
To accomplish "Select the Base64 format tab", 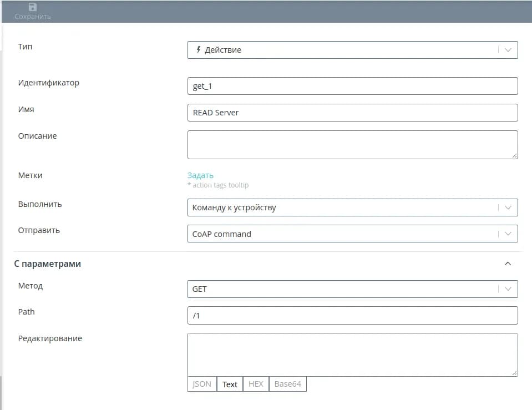I will tap(287, 384).
